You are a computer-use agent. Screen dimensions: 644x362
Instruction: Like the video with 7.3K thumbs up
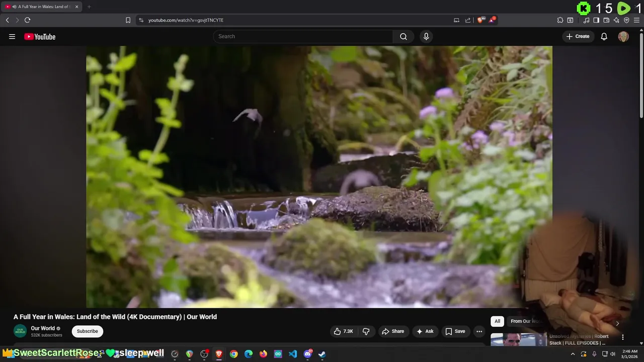[x=343, y=331]
